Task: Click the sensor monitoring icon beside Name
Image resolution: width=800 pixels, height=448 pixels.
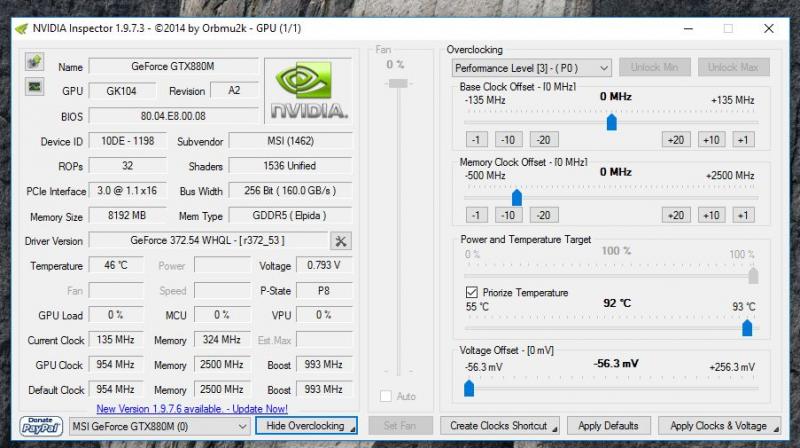Action: [35, 62]
